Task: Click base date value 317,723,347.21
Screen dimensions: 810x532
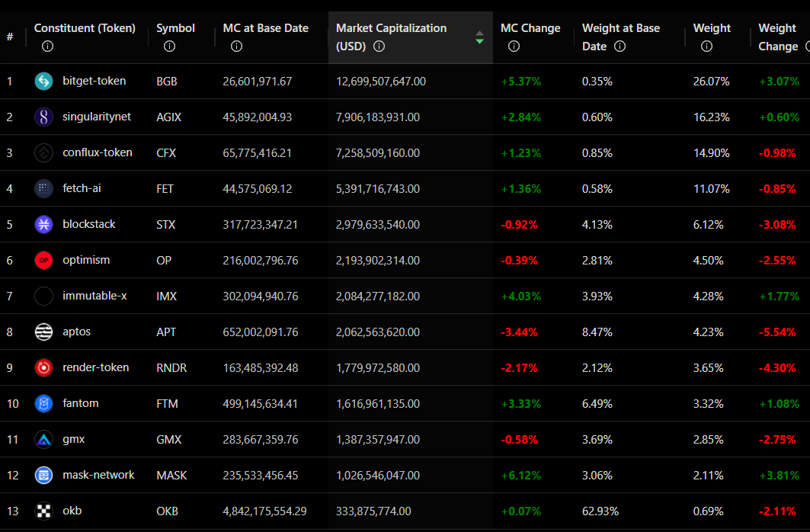Action: point(261,225)
